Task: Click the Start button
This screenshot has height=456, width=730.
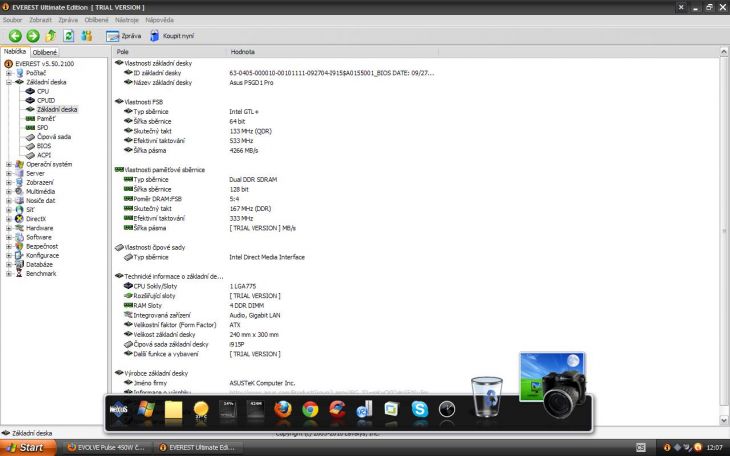Action: [28, 448]
